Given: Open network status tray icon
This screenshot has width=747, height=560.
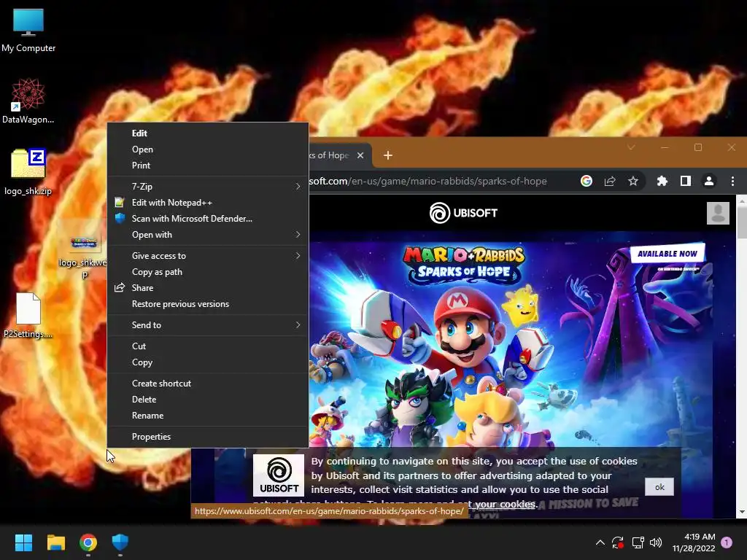Looking at the screenshot, I should pos(638,542).
